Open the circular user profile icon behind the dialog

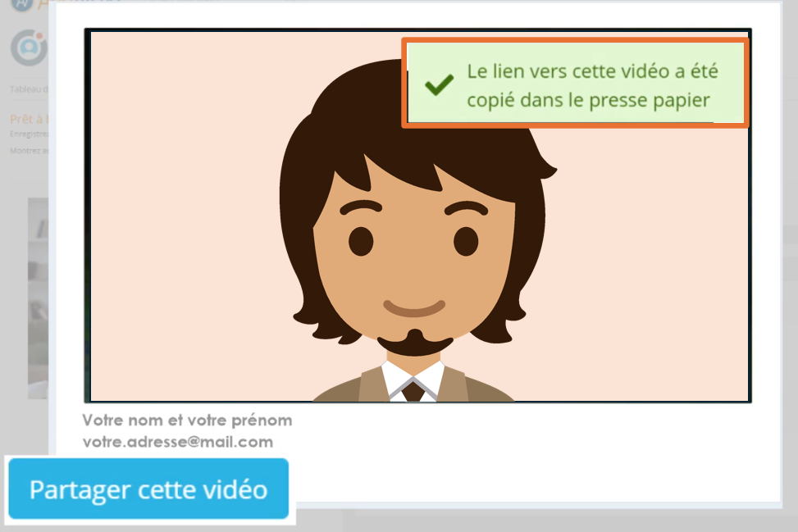(x=29, y=48)
